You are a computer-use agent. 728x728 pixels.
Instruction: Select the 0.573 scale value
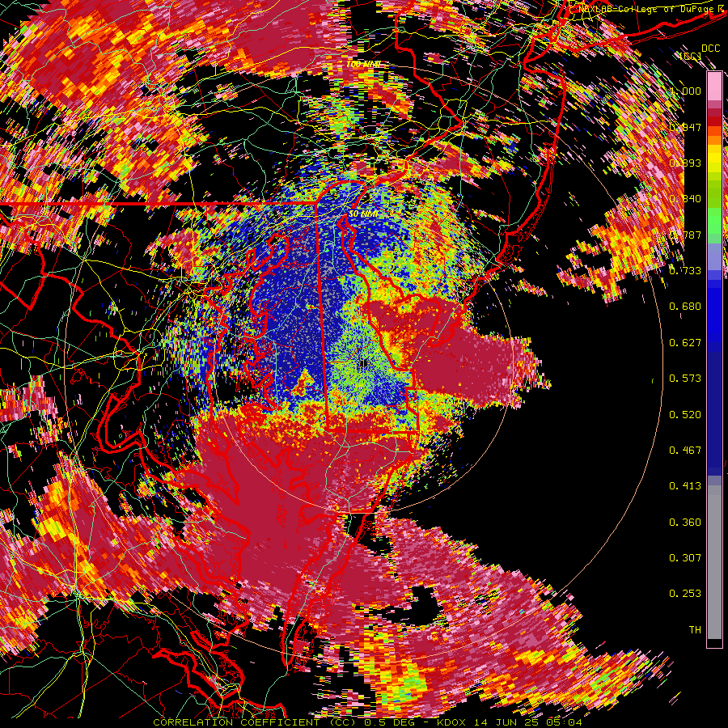coord(685,379)
